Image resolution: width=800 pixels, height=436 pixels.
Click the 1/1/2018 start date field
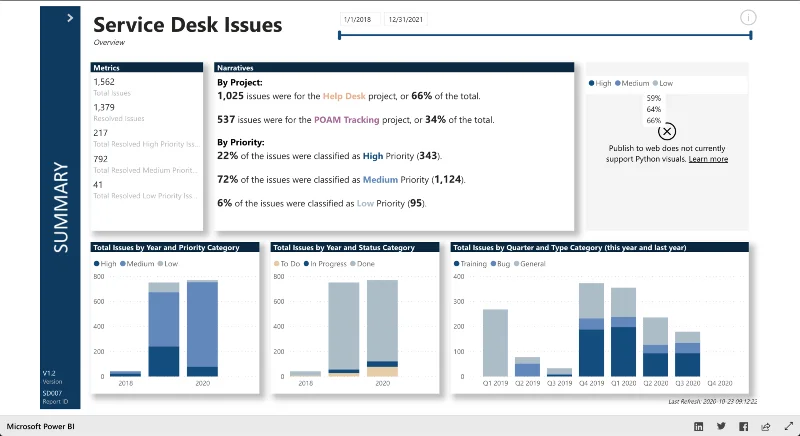pyautogui.click(x=360, y=19)
